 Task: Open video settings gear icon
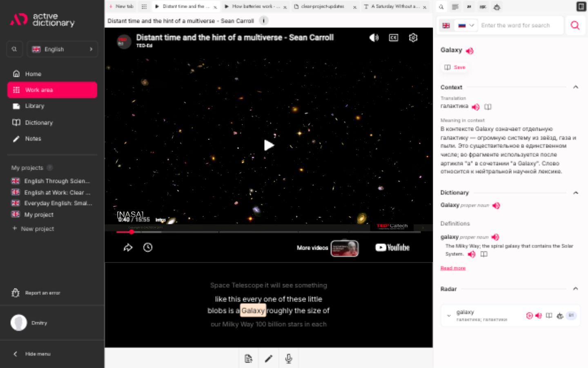click(413, 38)
